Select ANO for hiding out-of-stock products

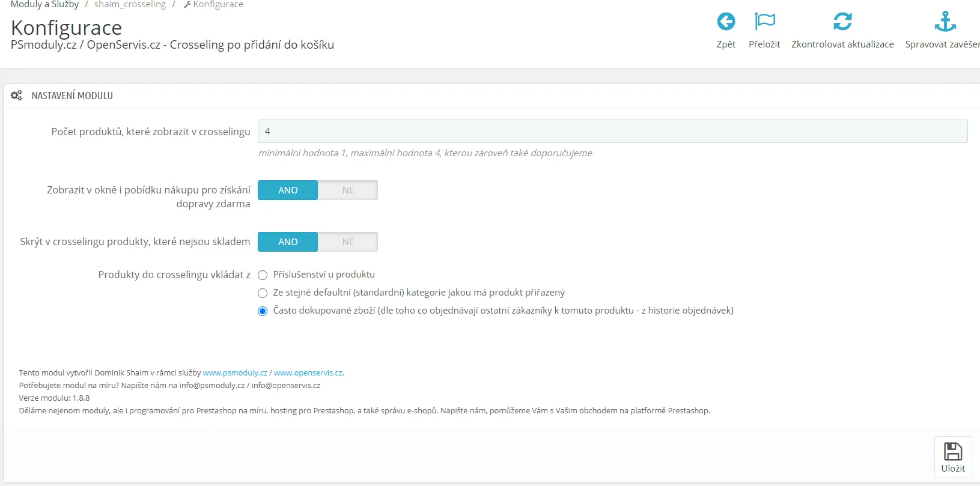288,242
